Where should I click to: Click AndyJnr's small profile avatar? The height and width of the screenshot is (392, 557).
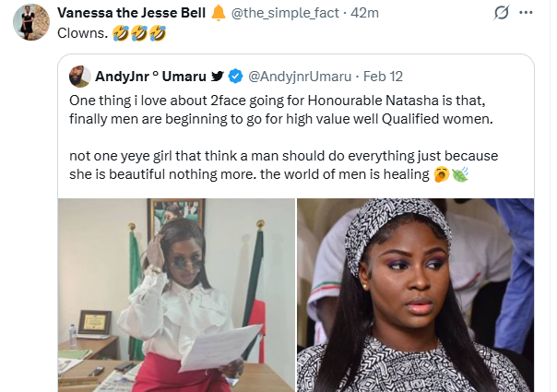click(79, 77)
